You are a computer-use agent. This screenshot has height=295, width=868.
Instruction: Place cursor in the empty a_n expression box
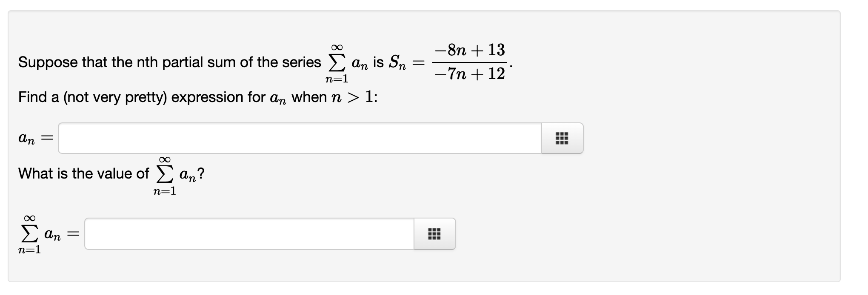pyautogui.click(x=298, y=138)
